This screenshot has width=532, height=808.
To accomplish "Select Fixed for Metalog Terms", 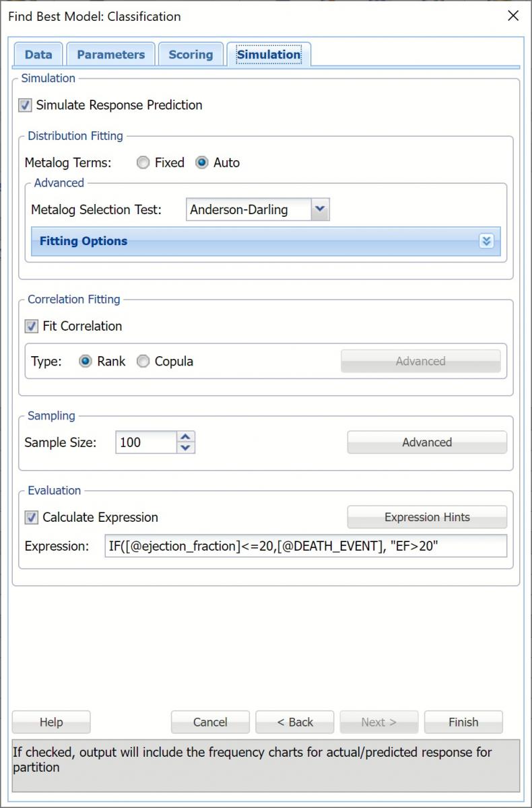I will coord(143,162).
